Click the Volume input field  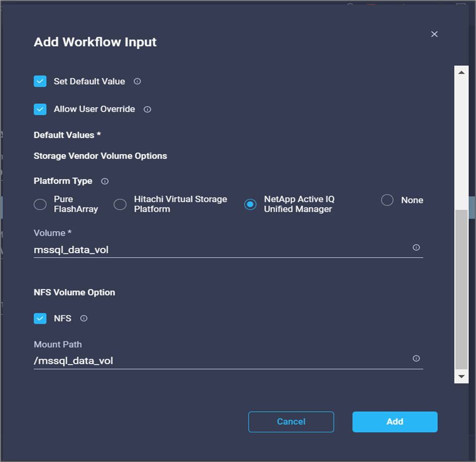[x=228, y=250]
